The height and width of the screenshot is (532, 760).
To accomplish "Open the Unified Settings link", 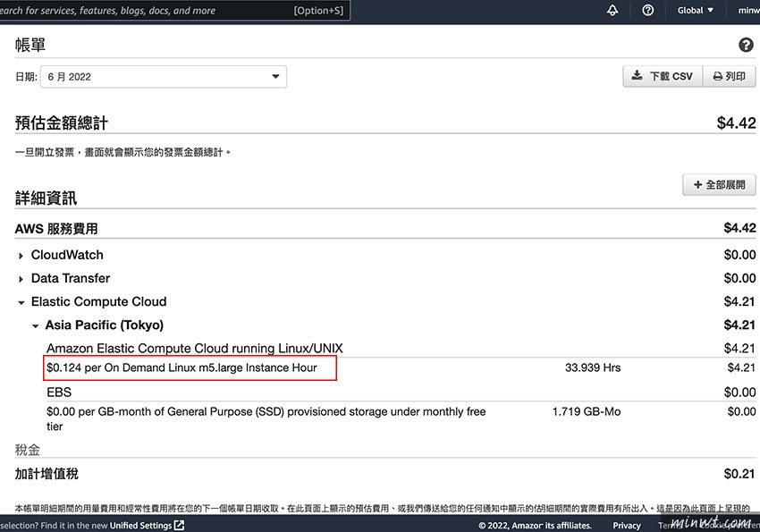I will click(x=147, y=525).
